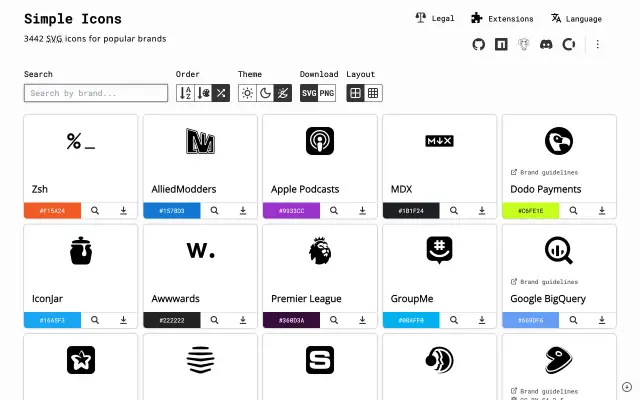The height and width of the screenshot is (400, 640).
Task: Copy Apple Podcasts color #9933CC
Action: click(x=291, y=211)
